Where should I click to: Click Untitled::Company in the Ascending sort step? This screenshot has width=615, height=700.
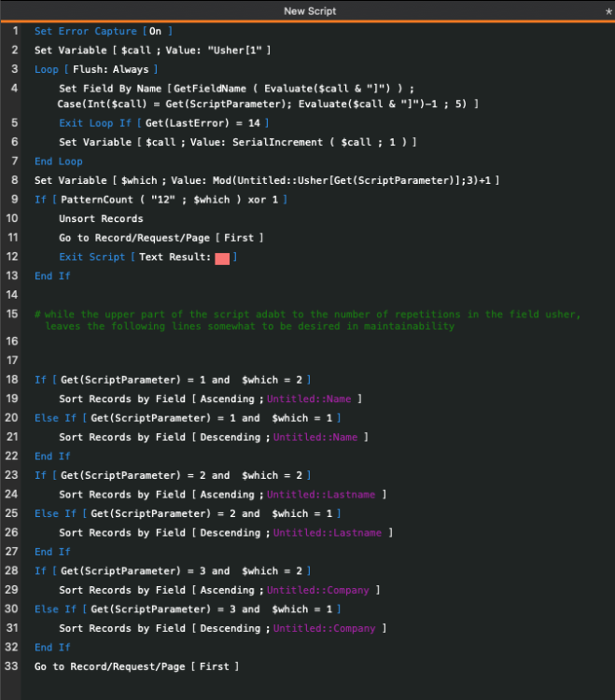318,590
